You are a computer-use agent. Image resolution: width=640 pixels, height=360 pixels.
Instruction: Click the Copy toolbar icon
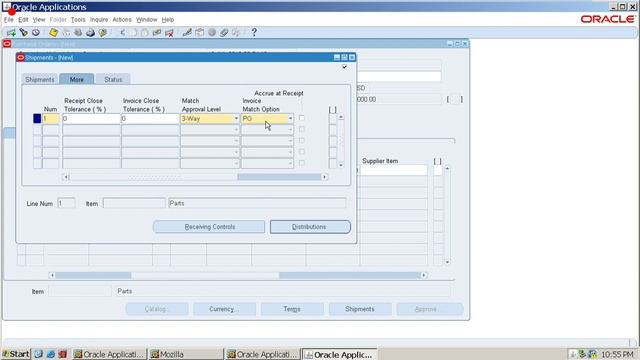(133, 33)
